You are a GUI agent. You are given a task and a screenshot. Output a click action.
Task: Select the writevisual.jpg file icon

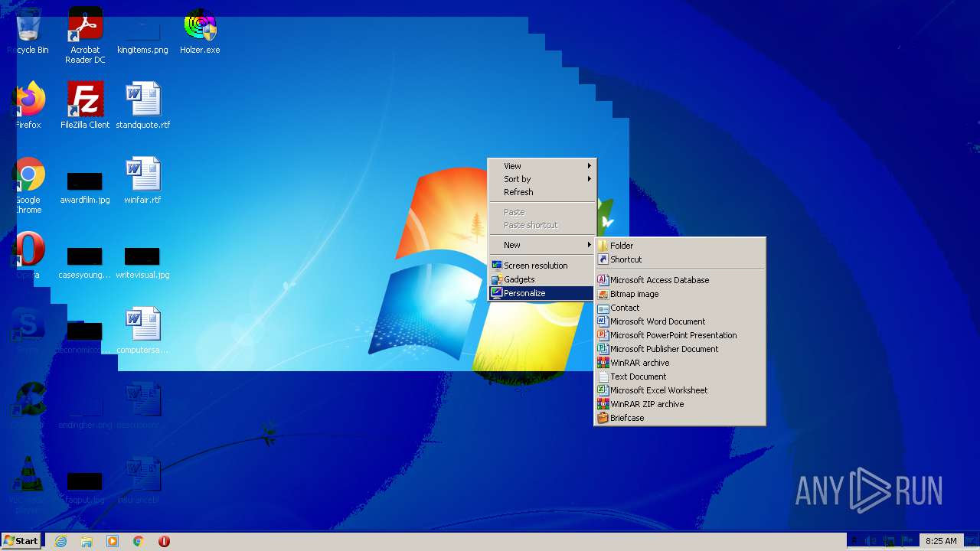point(142,261)
